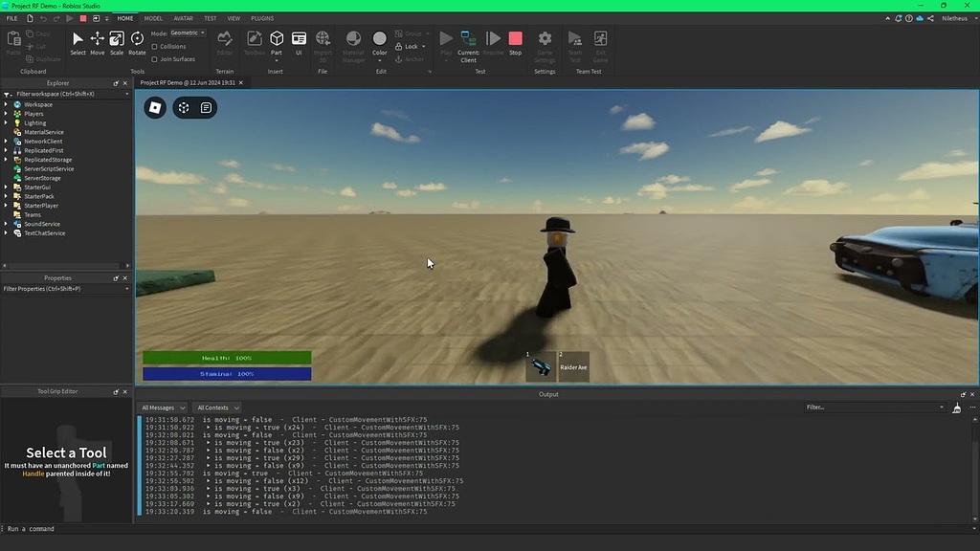The width and height of the screenshot is (980, 551).
Task: Open the PLUGINS tab
Action: click(x=260, y=17)
